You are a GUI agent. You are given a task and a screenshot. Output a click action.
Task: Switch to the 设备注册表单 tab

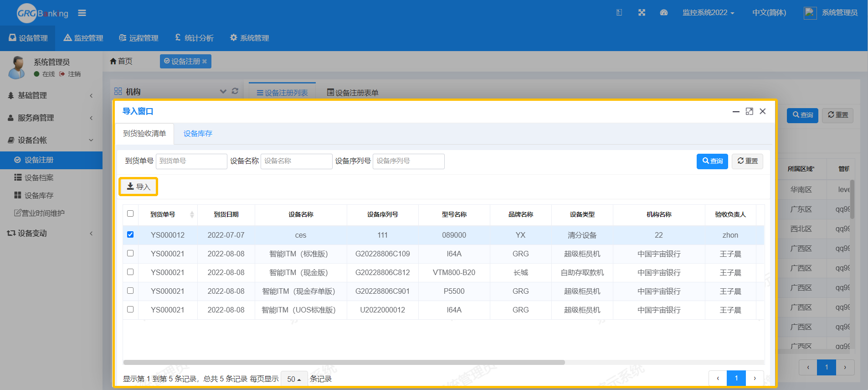pos(353,93)
